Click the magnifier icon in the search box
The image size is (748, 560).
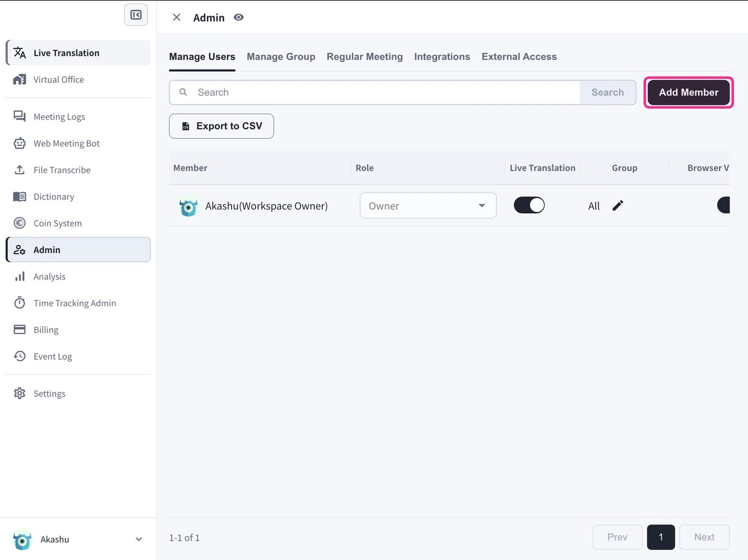[183, 92]
